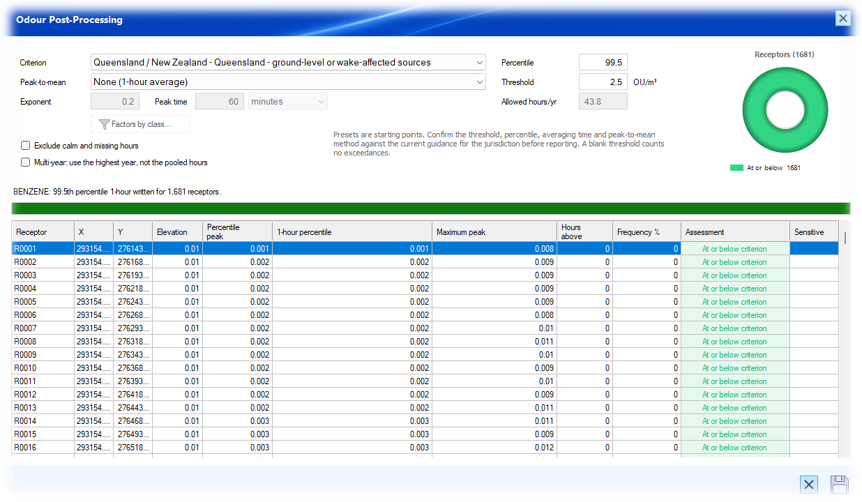Open the minutes unit dropdown
Image resolution: width=862 pixels, height=502 pixels.
click(x=288, y=102)
